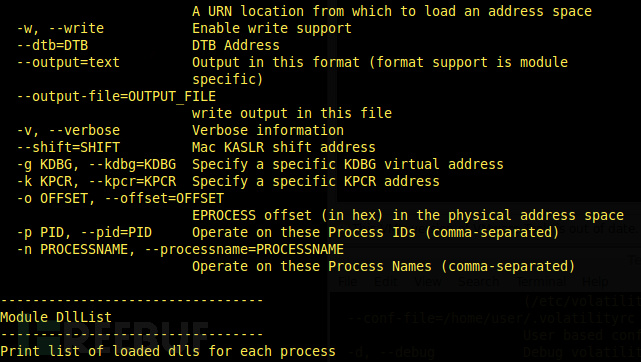This screenshot has width=641, height=362.
Task: Open Terminal menu in background terminal window
Action: click(x=541, y=282)
